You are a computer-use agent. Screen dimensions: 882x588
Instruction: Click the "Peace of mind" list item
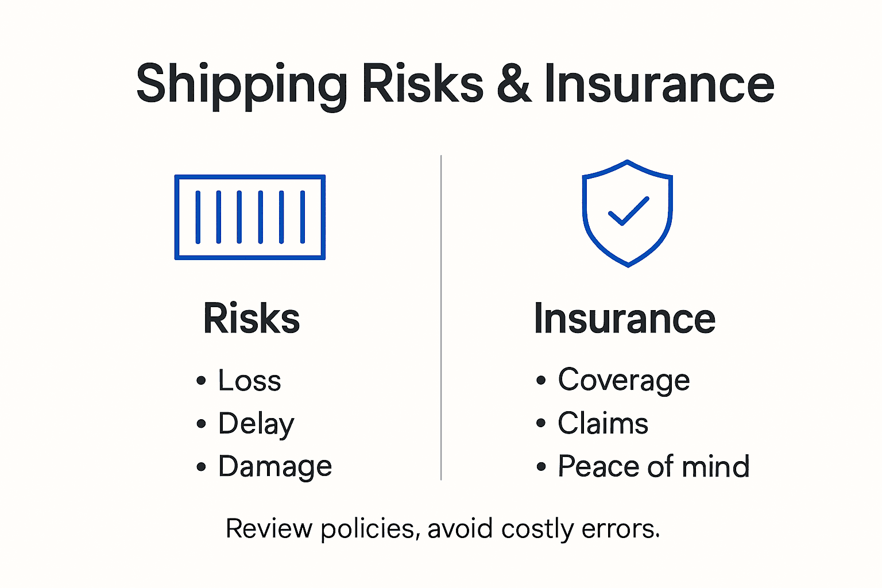pyautogui.click(x=653, y=466)
